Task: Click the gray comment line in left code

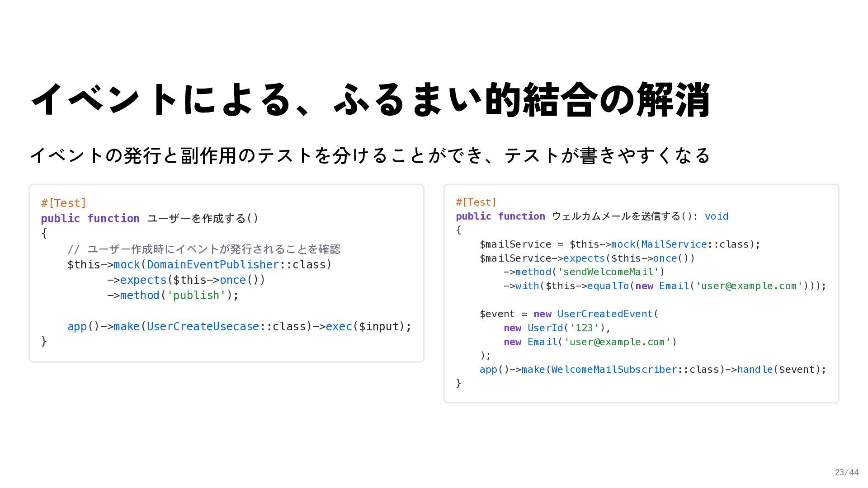Action: click(203, 249)
